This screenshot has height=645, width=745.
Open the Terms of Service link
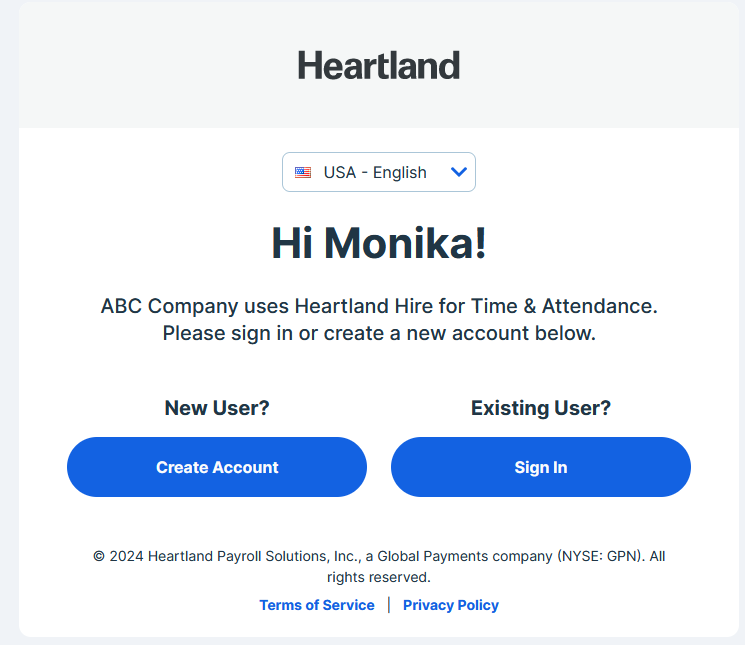316,605
